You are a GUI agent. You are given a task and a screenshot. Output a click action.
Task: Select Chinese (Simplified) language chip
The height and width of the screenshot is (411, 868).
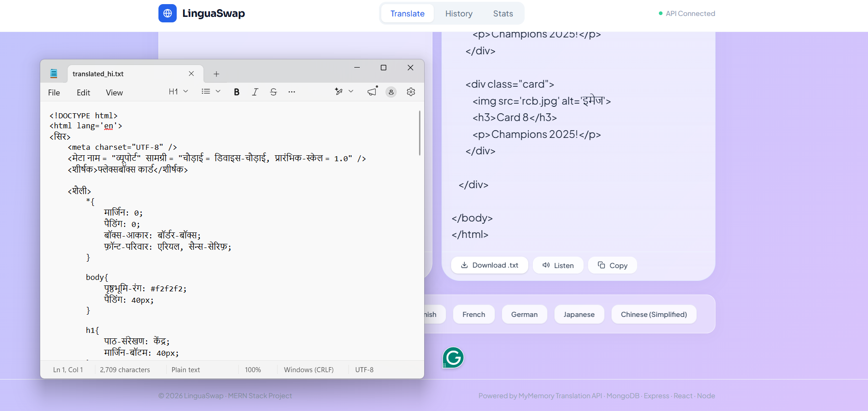click(x=654, y=314)
